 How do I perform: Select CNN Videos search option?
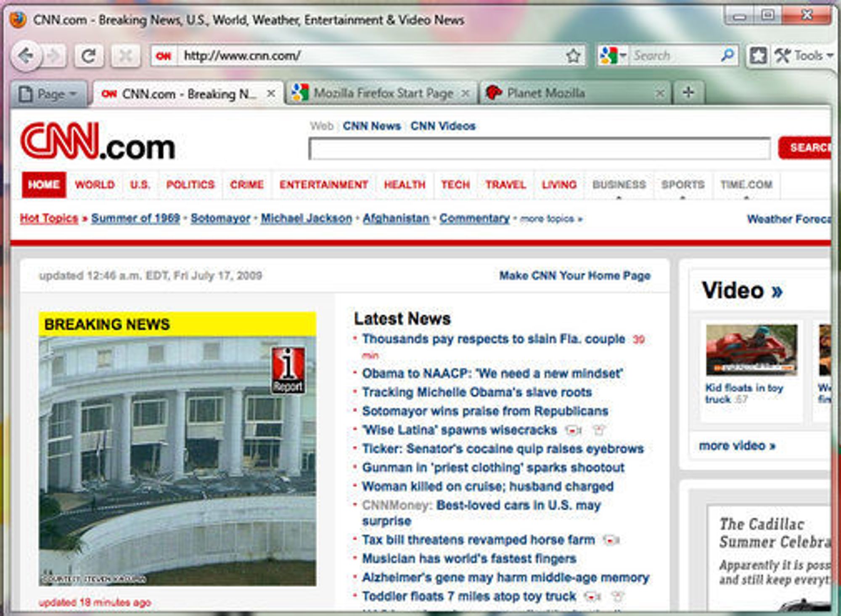point(443,126)
